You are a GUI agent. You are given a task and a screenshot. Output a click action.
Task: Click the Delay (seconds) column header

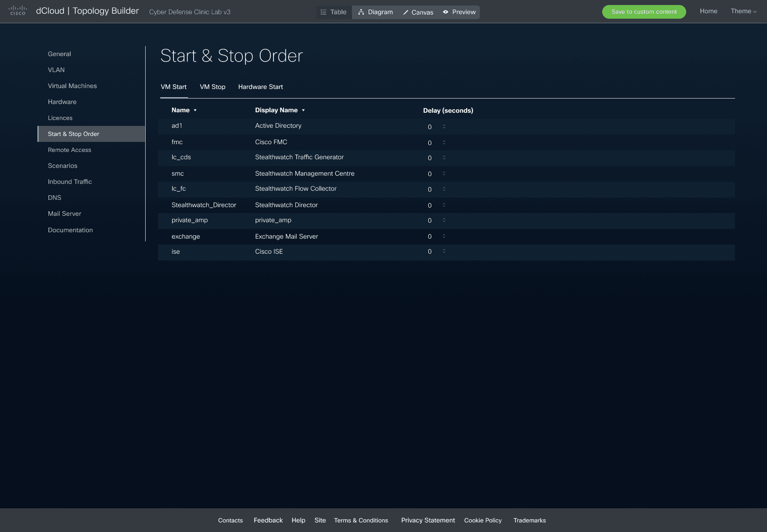448,110
